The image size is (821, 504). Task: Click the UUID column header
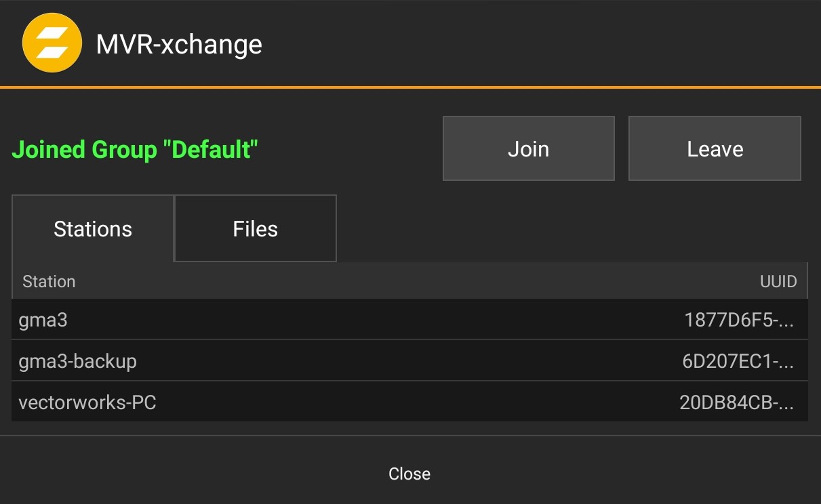point(778,281)
